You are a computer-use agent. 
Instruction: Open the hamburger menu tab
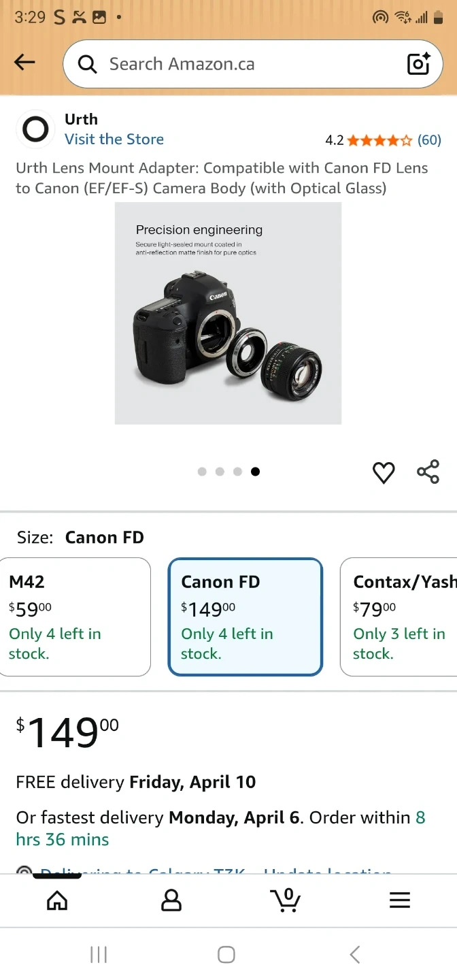point(400,900)
